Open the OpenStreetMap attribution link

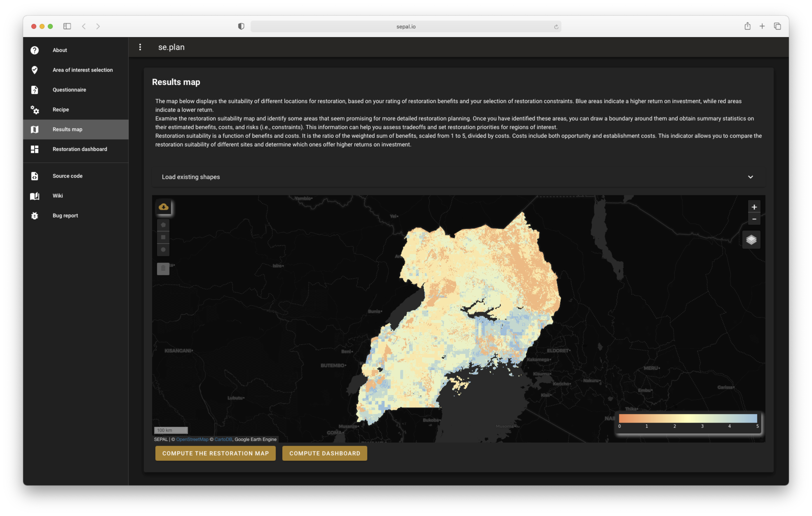click(192, 439)
